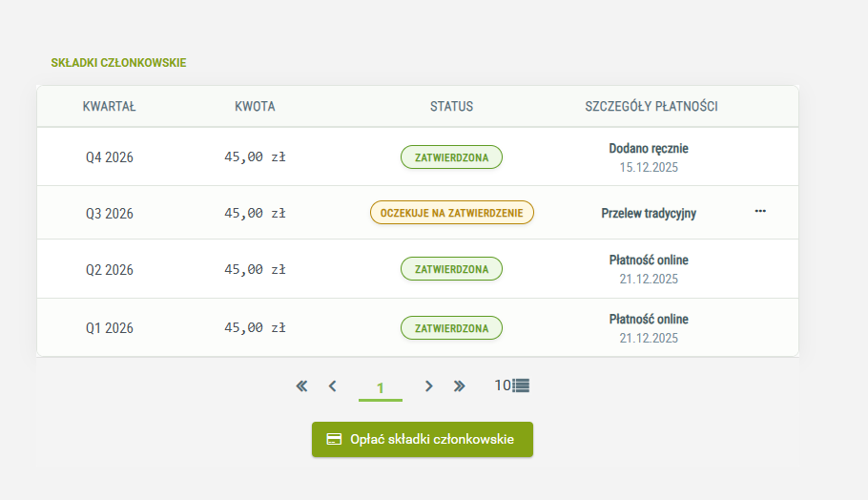The width and height of the screenshot is (868, 500).
Task: Click Opłać składki członkowskie button
Action: coord(423,439)
